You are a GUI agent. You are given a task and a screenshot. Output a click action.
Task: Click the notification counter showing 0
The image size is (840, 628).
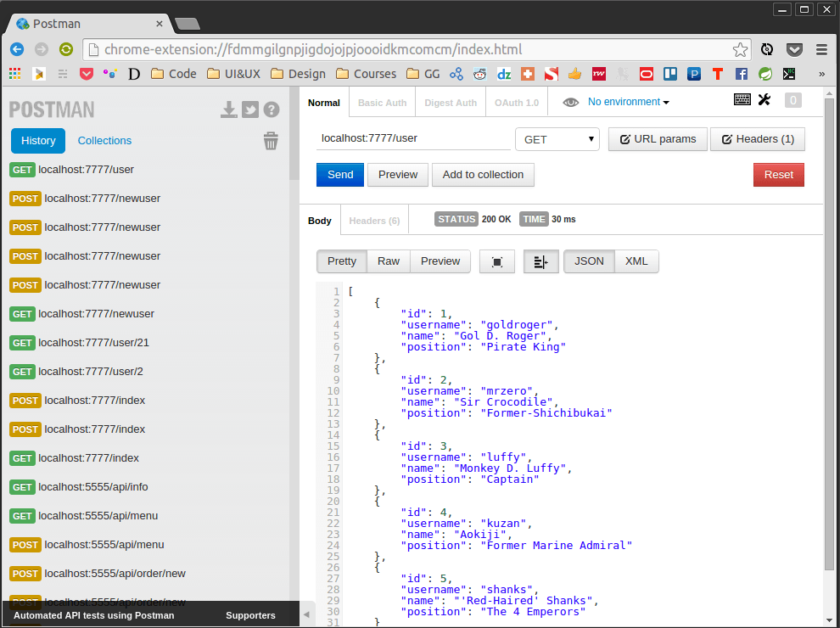(792, 100)
